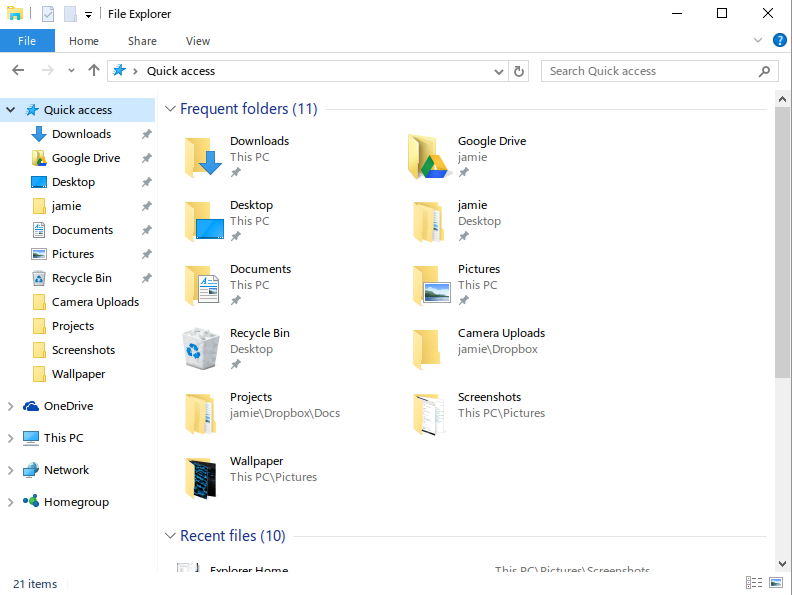Image resolution: width=792 pixels, height=595 pixels.
Task: Expand the OneDrive tree node
Action: click(x=10, y=406)
